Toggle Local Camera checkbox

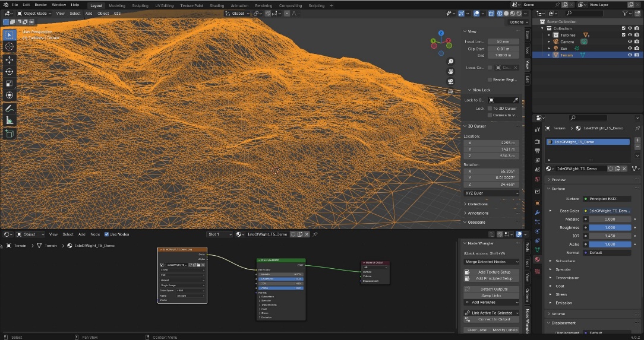(490, 68)
